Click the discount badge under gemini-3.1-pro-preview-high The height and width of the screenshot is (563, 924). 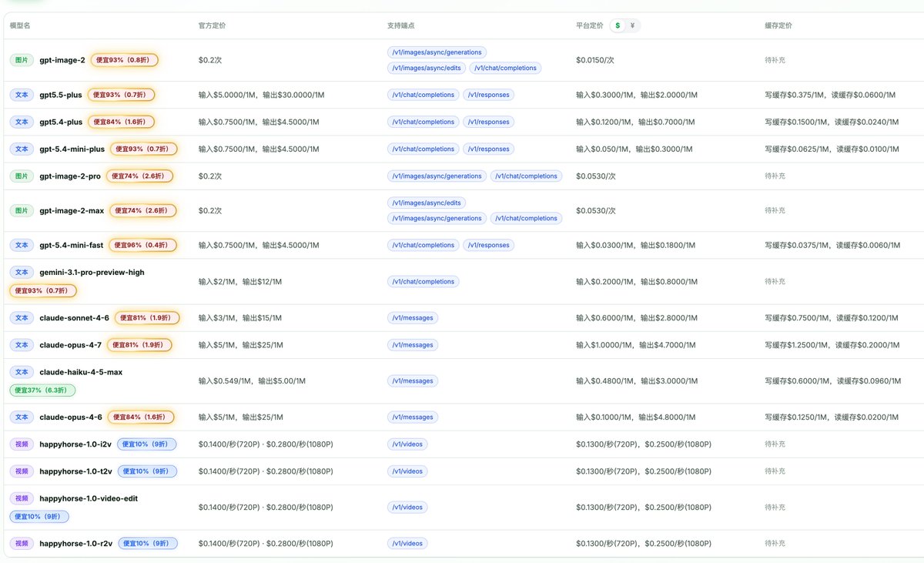pos(43,290)
